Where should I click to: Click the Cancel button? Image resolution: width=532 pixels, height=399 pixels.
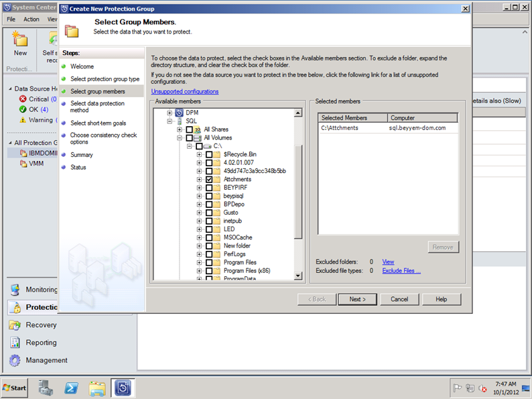(399, 299)
